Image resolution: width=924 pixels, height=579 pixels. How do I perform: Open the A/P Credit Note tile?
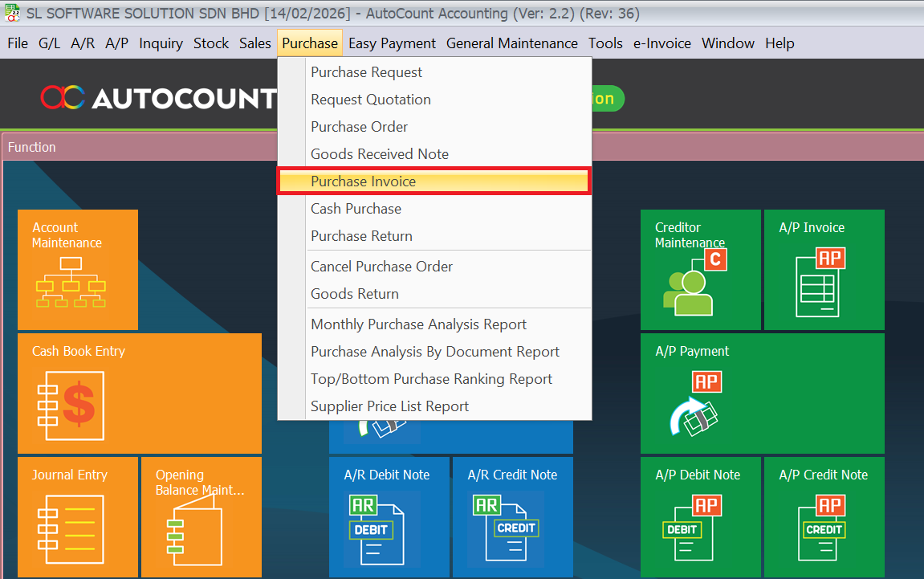point(824,517)
